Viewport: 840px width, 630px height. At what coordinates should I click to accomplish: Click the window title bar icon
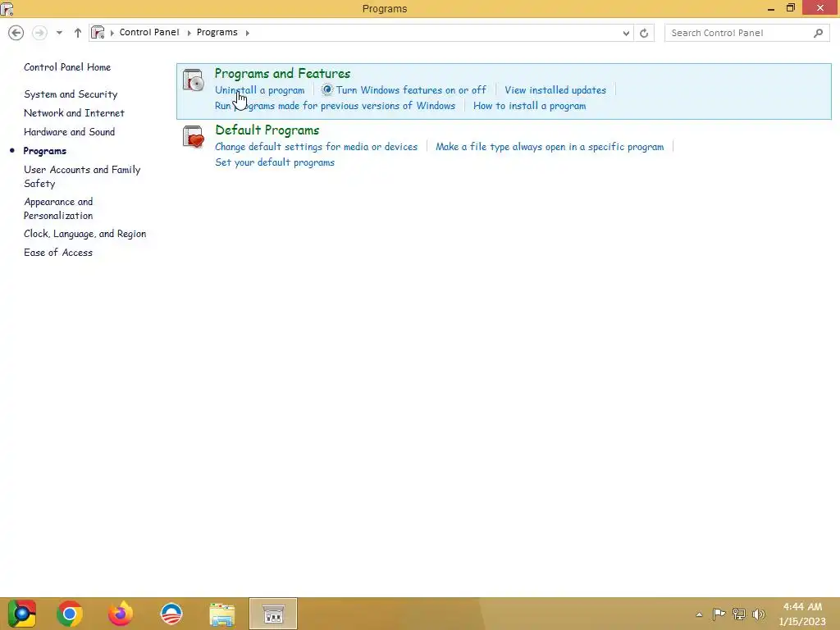point(7,8)
